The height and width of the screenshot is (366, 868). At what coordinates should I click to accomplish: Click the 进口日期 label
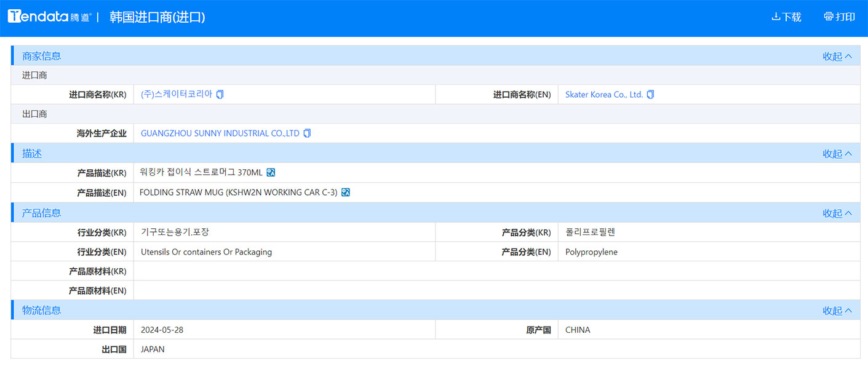point(110,330)
